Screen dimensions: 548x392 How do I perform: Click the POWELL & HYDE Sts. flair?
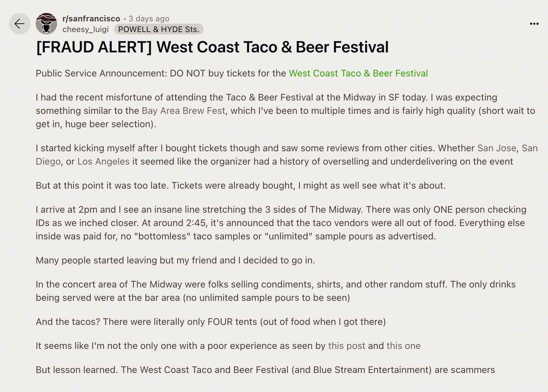(x=159, y=29)
